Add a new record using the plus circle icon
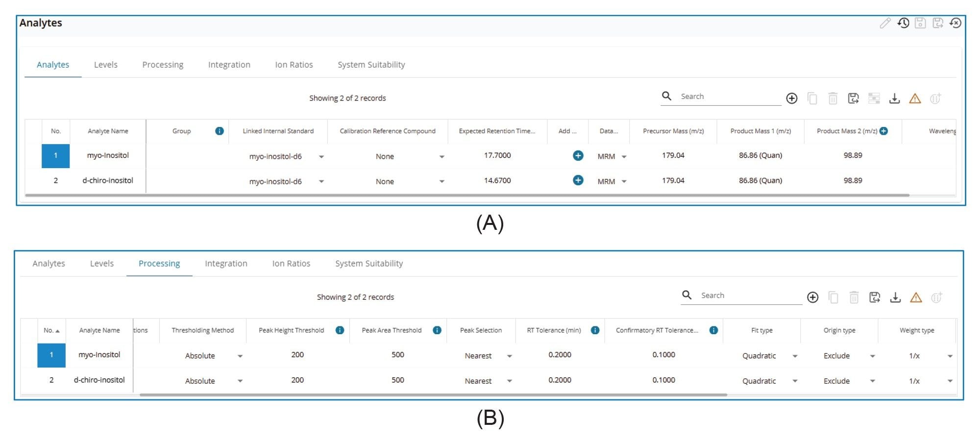The width and height of the screenshot is (980, 442). coord(792,98)
